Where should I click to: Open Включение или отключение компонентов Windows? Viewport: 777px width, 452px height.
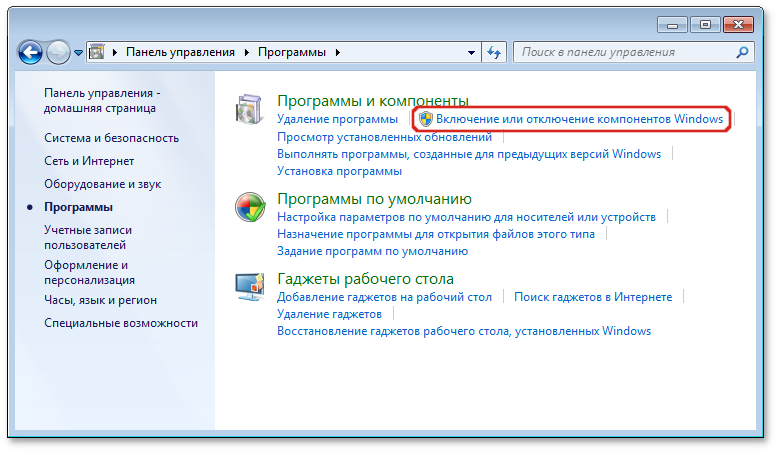(x=579, y=119)
